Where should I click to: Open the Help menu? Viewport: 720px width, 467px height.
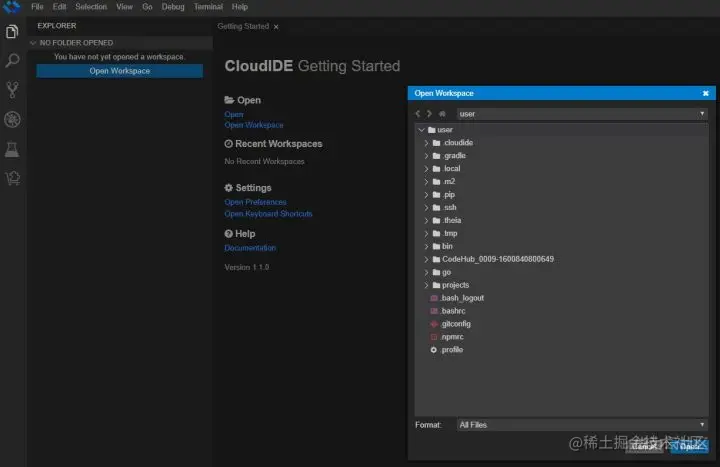pos(240,7)
